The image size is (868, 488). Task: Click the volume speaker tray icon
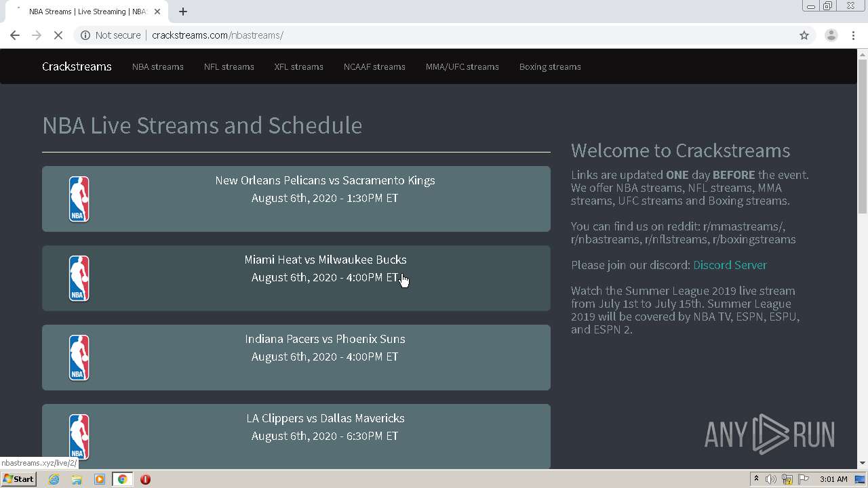770,479
